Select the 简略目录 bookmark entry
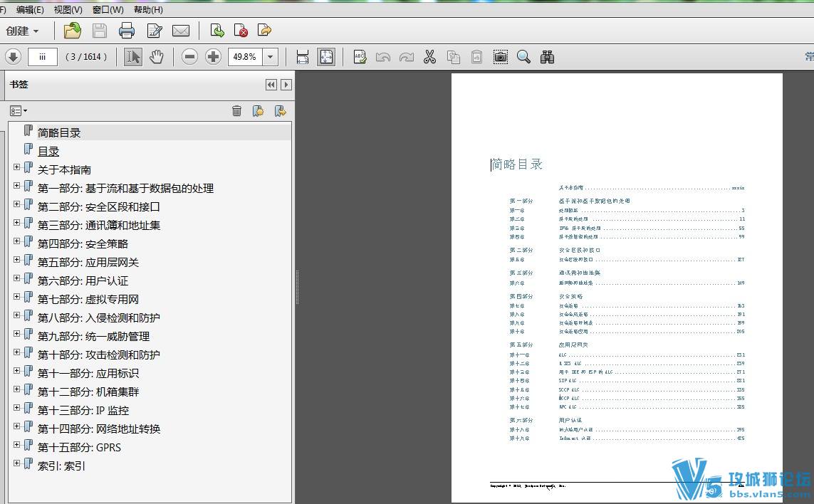The image size is (814, 504). click(60, 132)
